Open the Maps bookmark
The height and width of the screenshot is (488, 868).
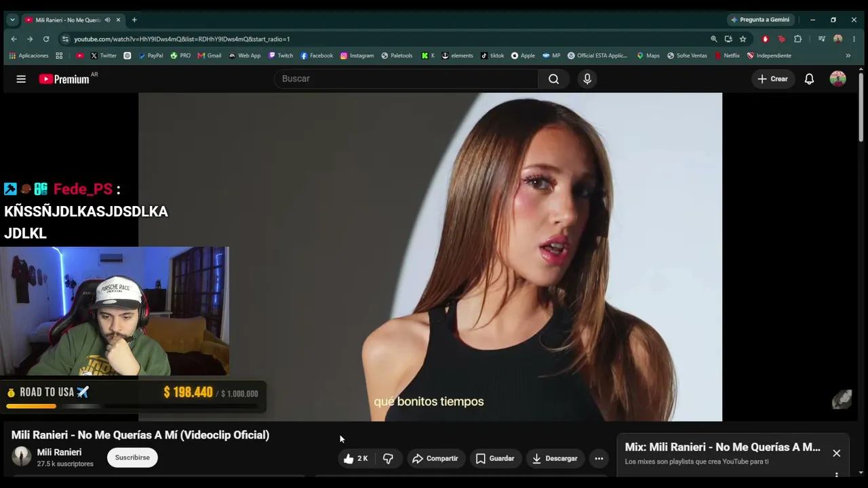click(648, 56)
